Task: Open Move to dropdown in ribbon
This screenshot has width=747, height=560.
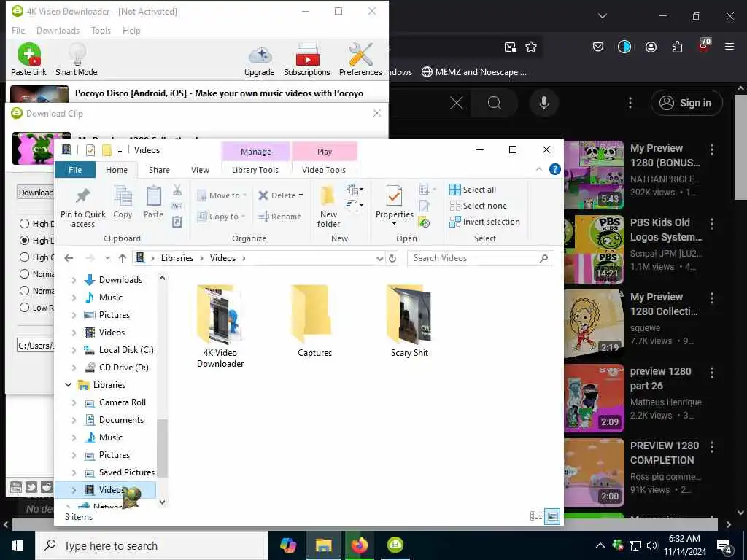Action: (222, 195)
